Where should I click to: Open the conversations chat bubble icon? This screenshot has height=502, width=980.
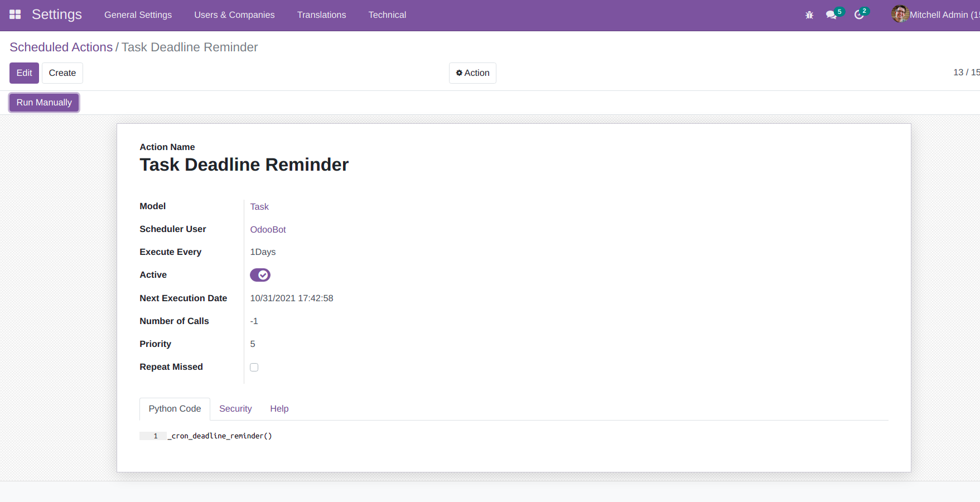pos(831,15)
